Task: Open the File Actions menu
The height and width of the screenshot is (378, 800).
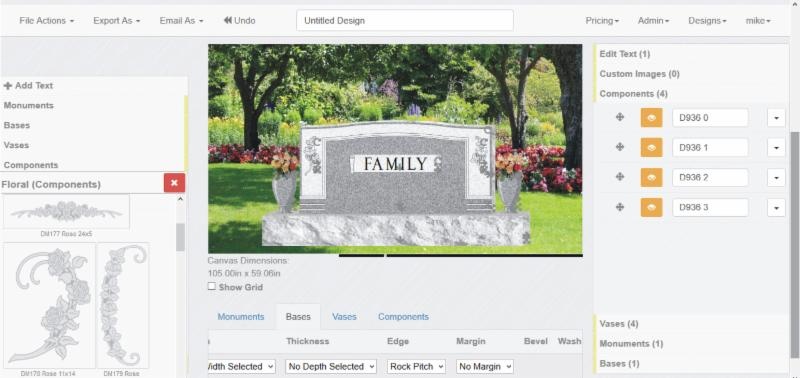Action: tap(46, 20)
